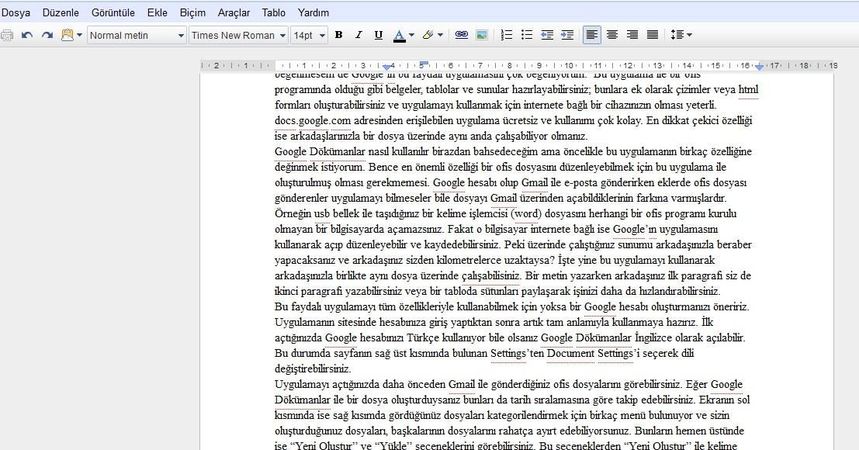Screen dimensions: 859x450
Task: Click the Print icon
Action: click(x=7, y=35)
